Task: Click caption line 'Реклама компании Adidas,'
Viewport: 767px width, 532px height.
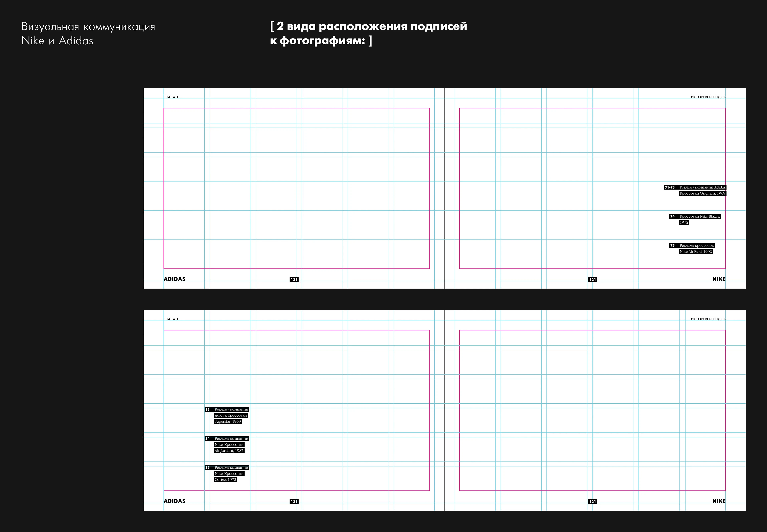Action: point(703,187)
